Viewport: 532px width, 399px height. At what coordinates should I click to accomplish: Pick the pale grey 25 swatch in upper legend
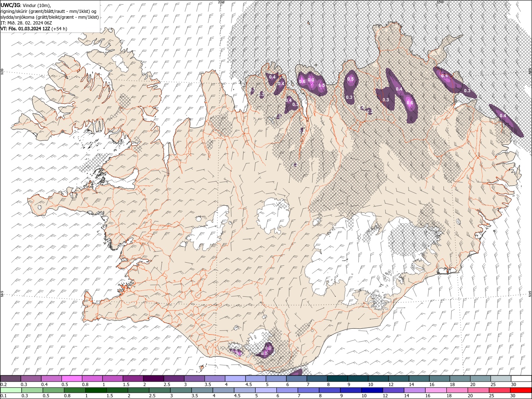point(501,379)
